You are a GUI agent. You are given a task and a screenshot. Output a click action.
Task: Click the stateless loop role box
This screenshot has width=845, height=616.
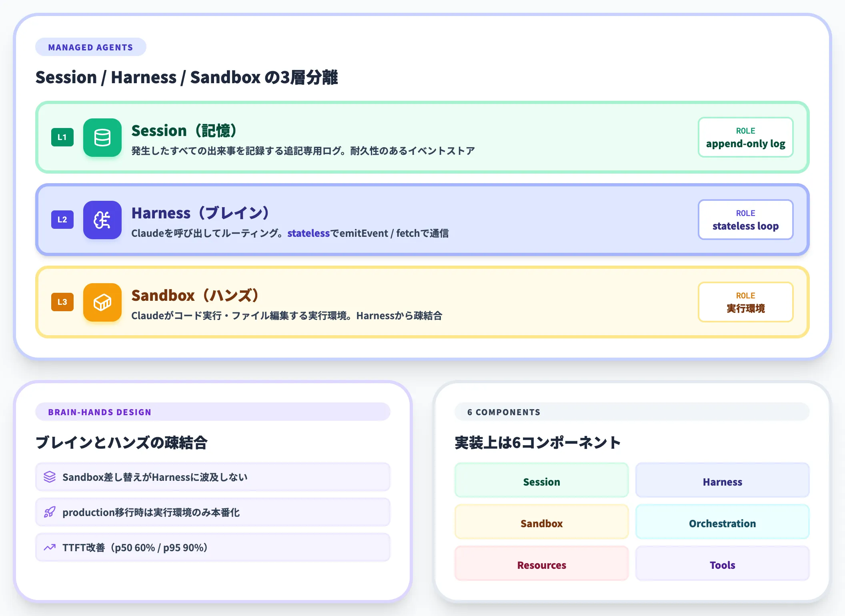(x=746, y=220)
